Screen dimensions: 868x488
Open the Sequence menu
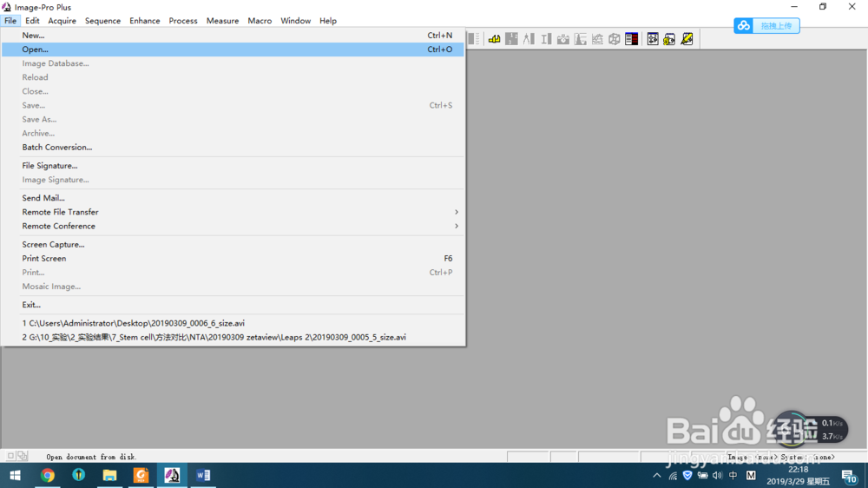(102, 21)
